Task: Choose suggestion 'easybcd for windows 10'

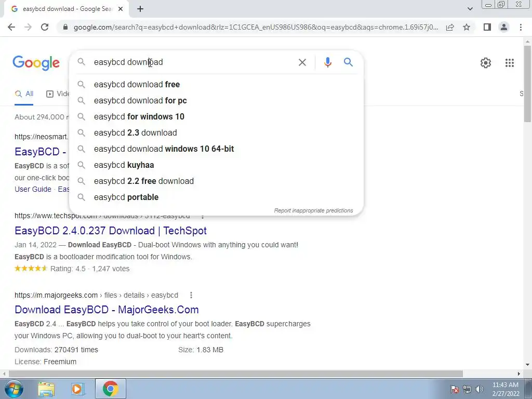Action: [x=216, y=117]
